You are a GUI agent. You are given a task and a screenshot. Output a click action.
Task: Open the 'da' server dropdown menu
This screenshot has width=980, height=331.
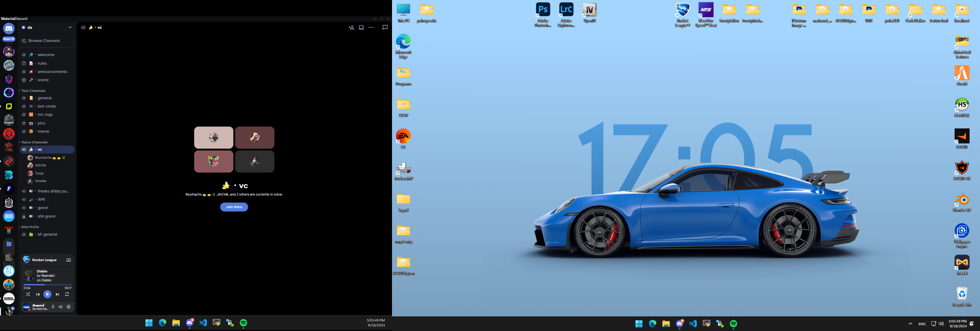[70, 27]
